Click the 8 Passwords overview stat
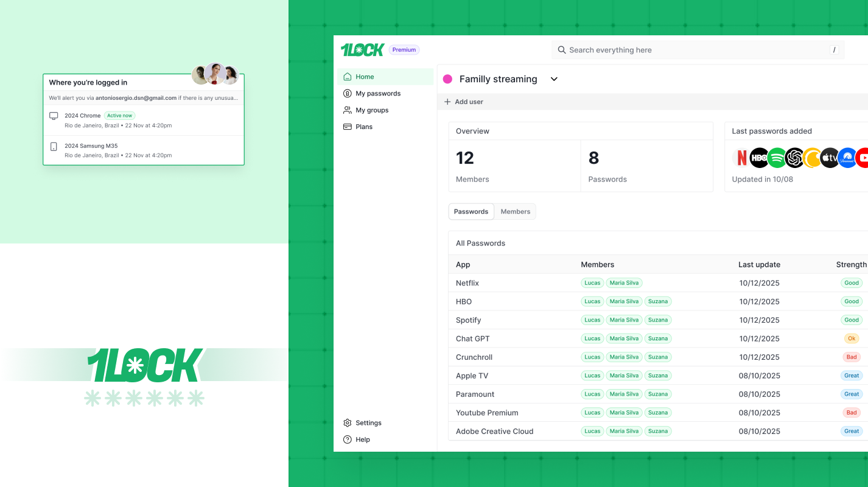The image size is (868, 487). tap(646, 166)
